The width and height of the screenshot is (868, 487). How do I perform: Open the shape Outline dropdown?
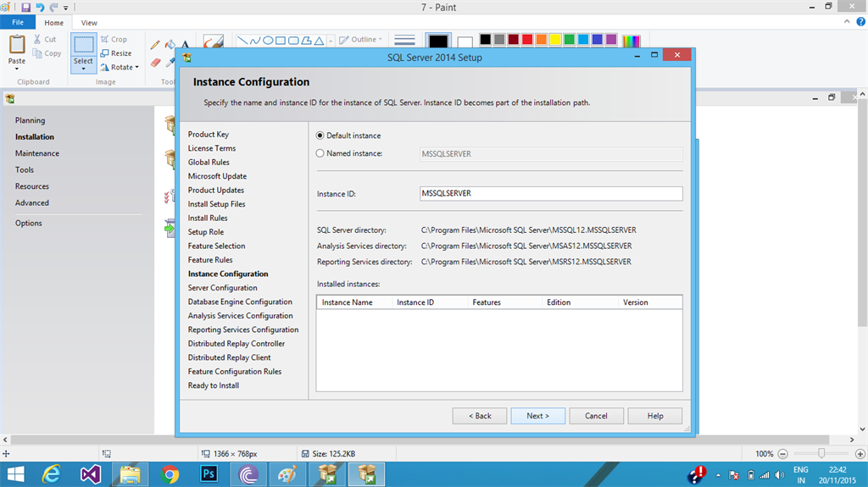360,39
